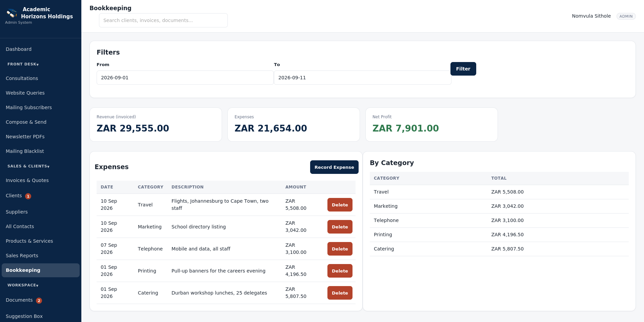This screenshot has height=322, width=644.
Task: Click the ADMIN role badge
Action: tap(626, 16)
